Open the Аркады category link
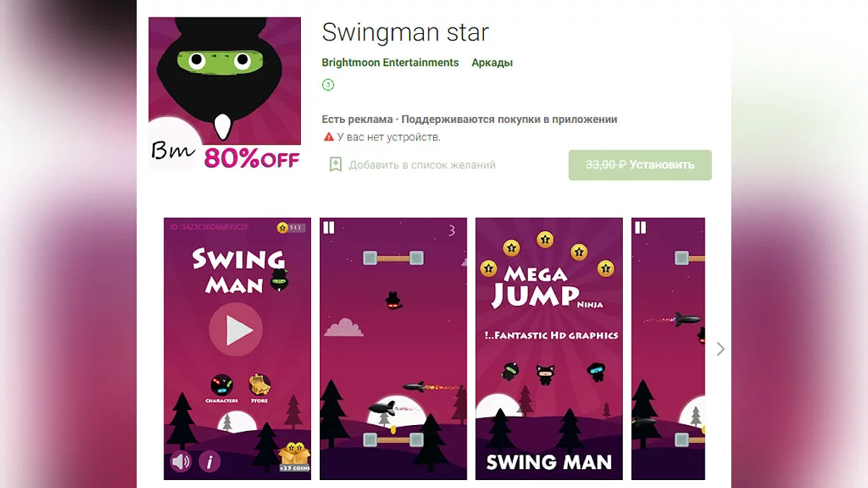 click(x=492, y=63)
